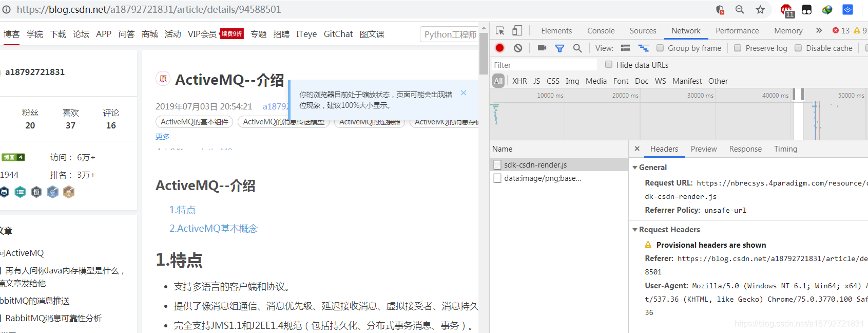Select the All filter type
Screen dimensions: 868x333
coord(498,81)
